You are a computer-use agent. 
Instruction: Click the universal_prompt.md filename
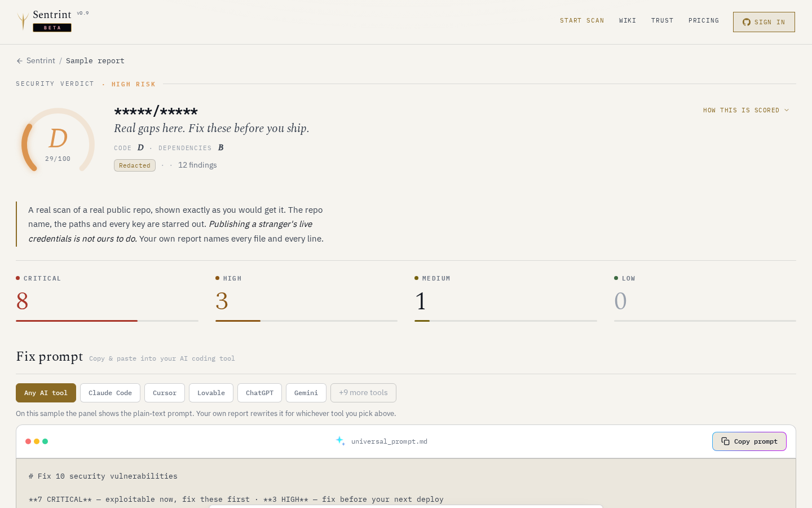(389, 441)
